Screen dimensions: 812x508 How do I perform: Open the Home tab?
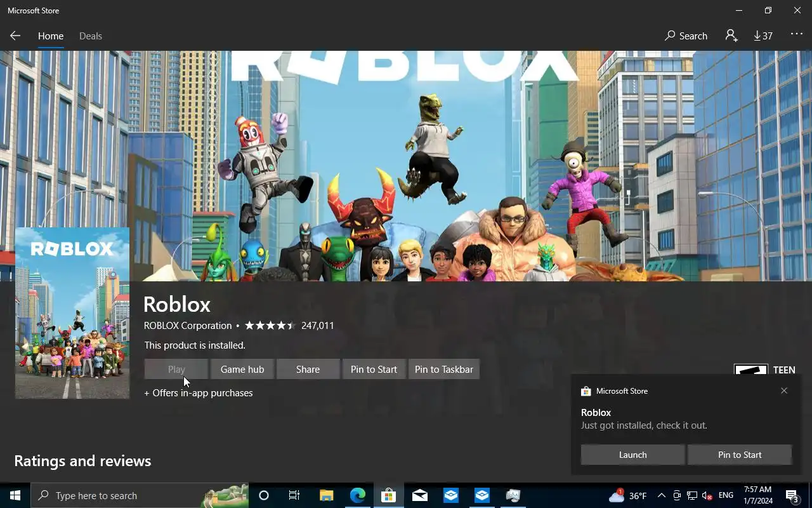point(51,36)
